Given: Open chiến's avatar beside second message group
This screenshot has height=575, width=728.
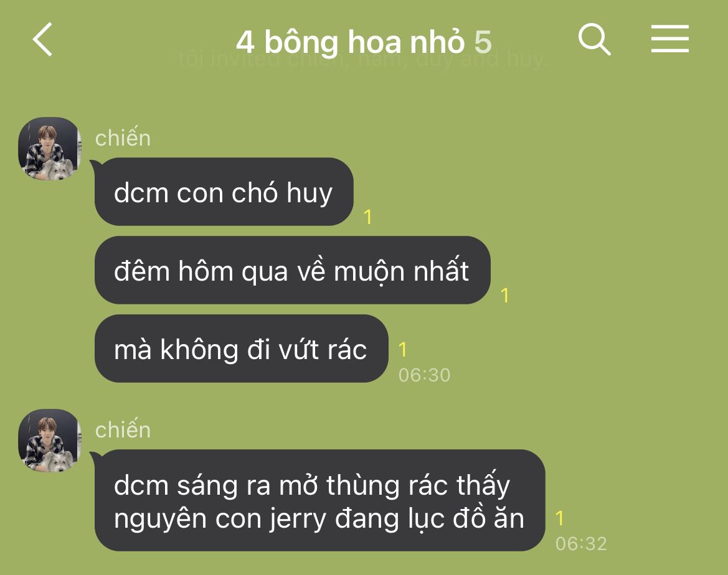Looking at the screenshot, I should 50,441.
